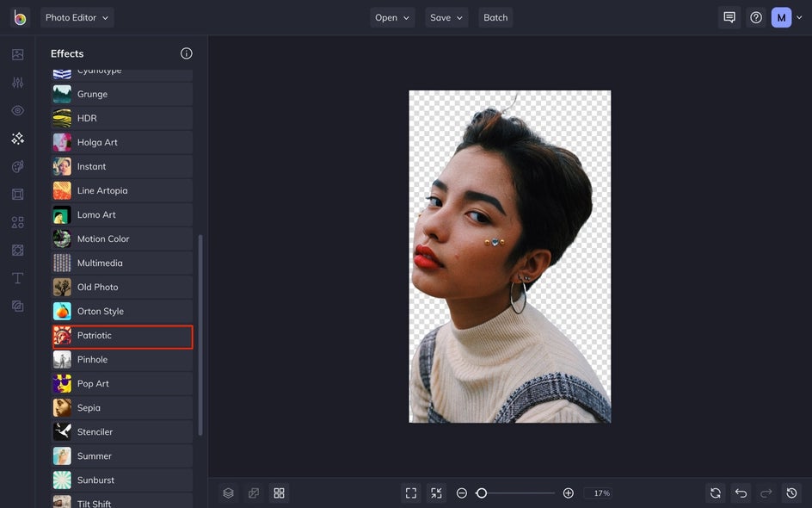Choose the Pinhole effect
This screenshot has height=508, width=812.
(122, 360)
